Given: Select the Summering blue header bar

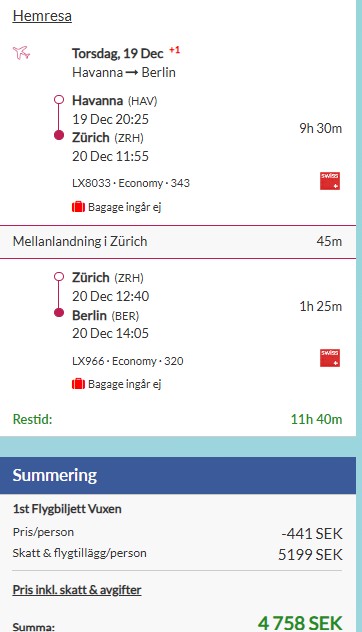Looking at the screenshot, I should click(x=178, y=475).
